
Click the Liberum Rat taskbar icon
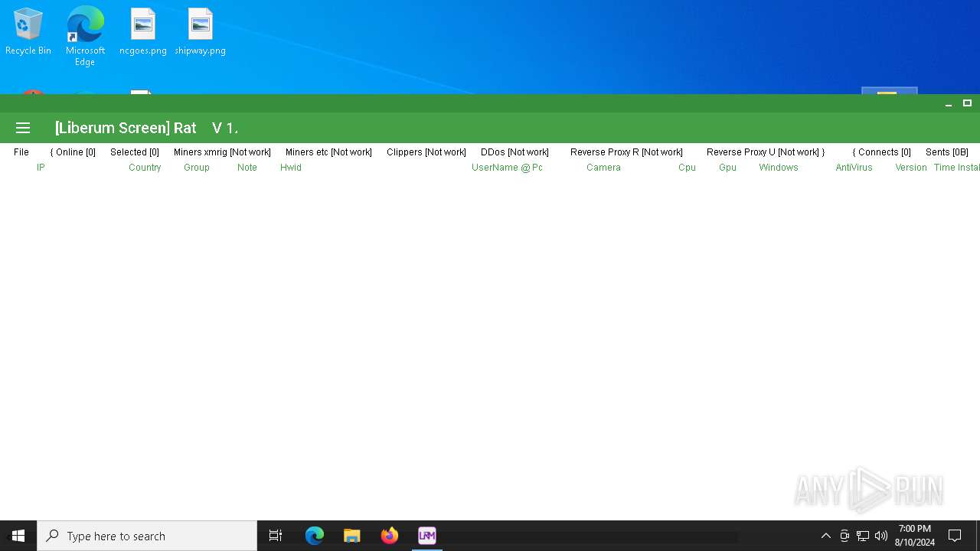pyautogui.click(x=427, y=536)
